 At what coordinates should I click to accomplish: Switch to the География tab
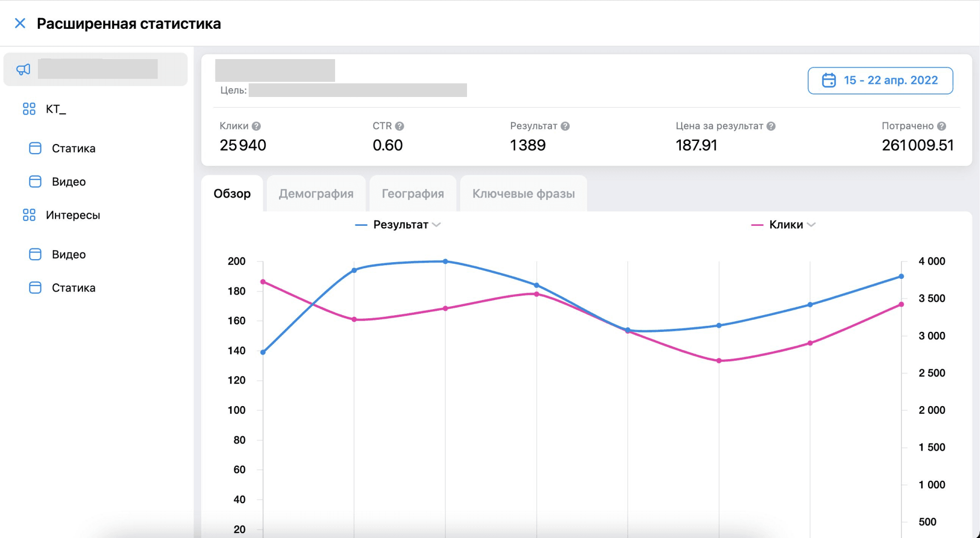[x=412, y=193]
